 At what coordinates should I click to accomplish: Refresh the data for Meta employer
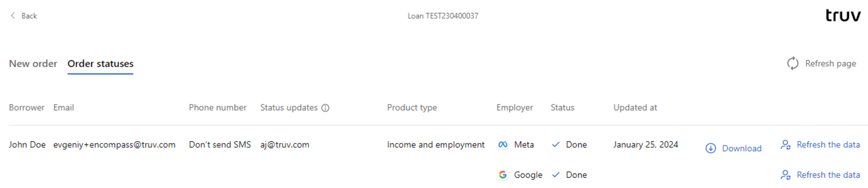tap(828, 145)
